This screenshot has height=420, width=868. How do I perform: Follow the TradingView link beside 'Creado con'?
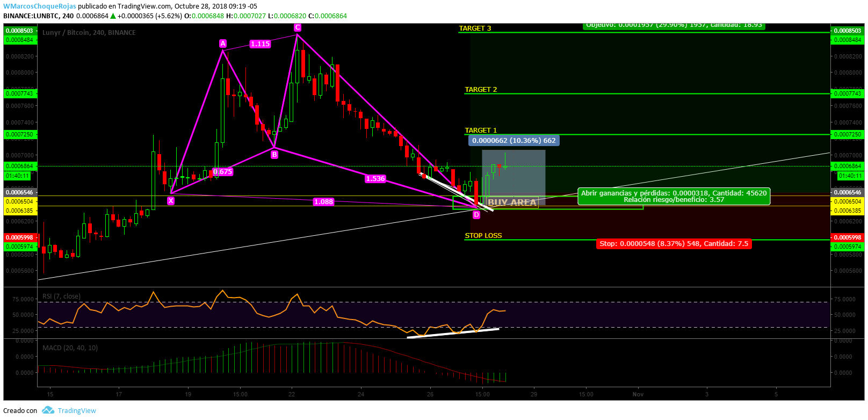[77, 411]
